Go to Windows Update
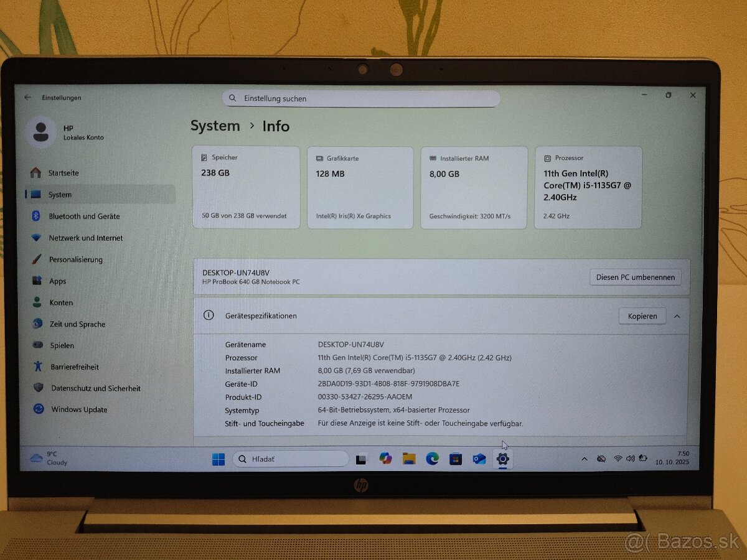This screenshot has width=747, height=560. point(79,409)
